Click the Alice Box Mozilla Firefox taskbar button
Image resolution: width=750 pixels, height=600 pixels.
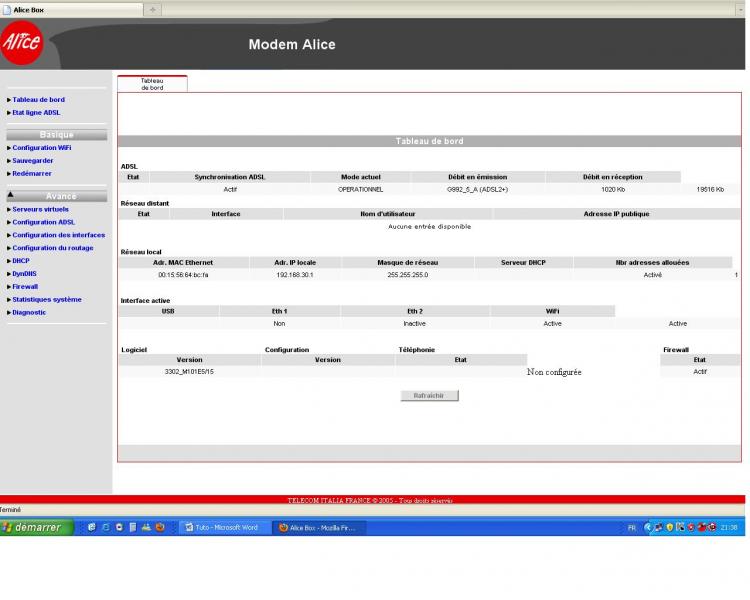pos(319,527)
